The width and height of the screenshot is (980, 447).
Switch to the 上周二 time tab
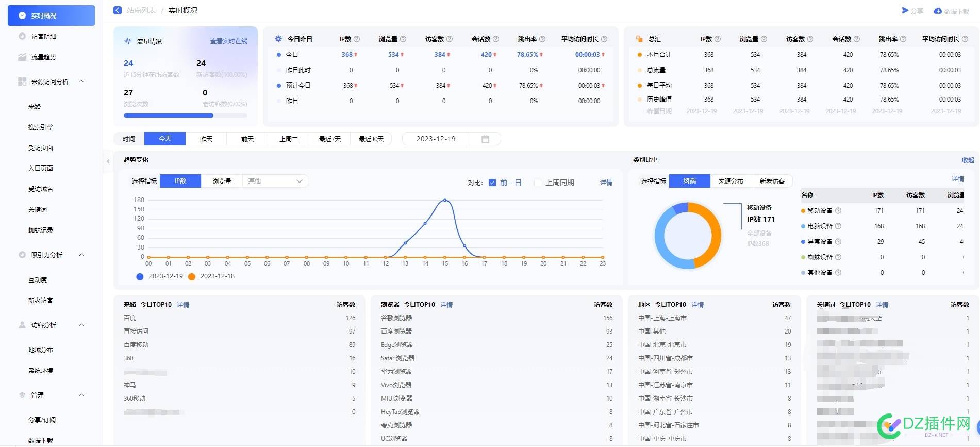pyautogui.click(x=289, y=139)
